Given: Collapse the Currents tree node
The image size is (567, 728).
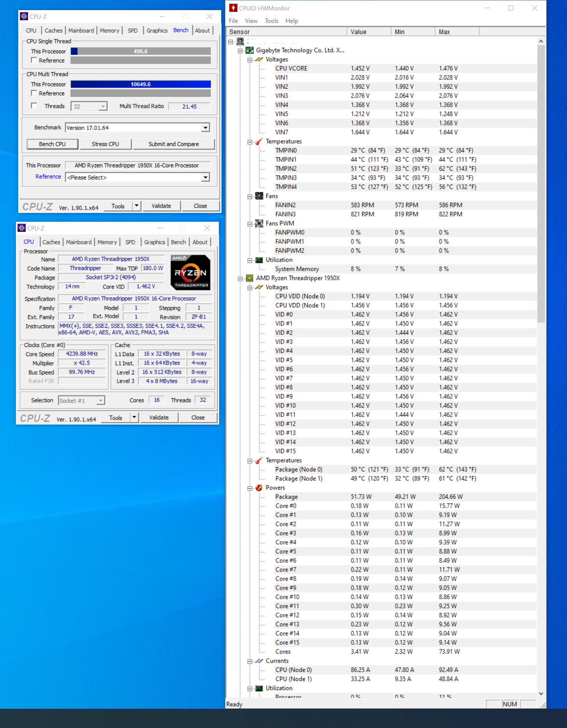Looking at the screenshot, I should [250, 661].
